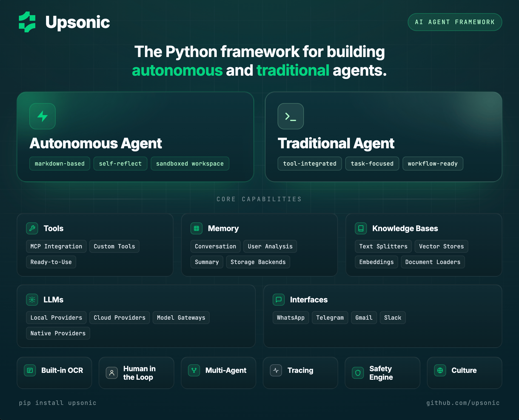Click the Traditional Agent heading

(336, 143)
